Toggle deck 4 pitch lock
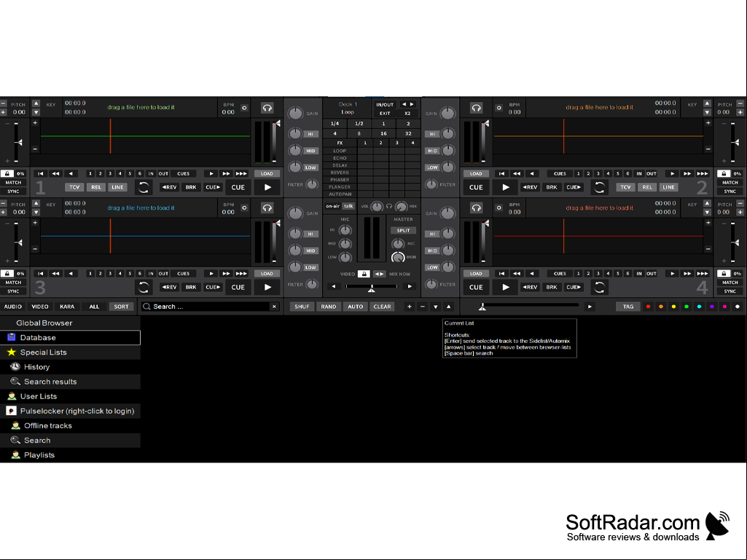This screenshot has height=560, width=747. [x=724, y=274]
